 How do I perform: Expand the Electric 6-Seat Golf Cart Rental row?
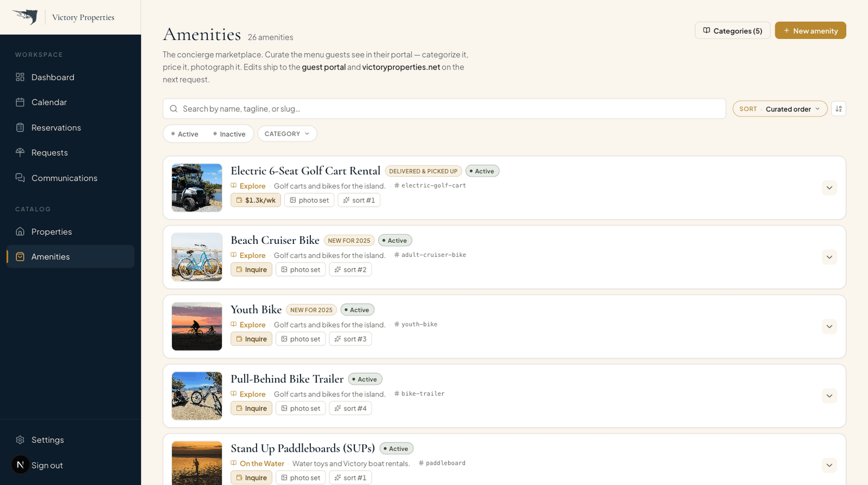click(830, 188)
